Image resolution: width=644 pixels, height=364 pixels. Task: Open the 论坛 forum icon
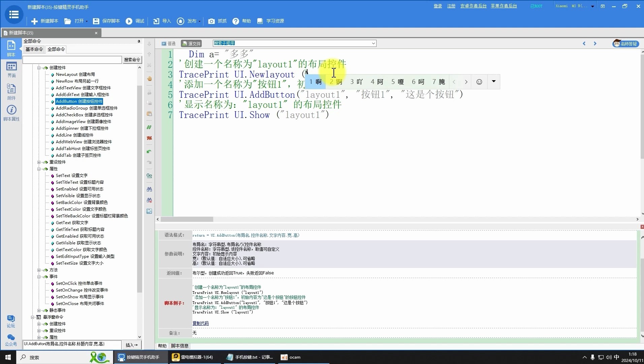(x=11, y=321)
